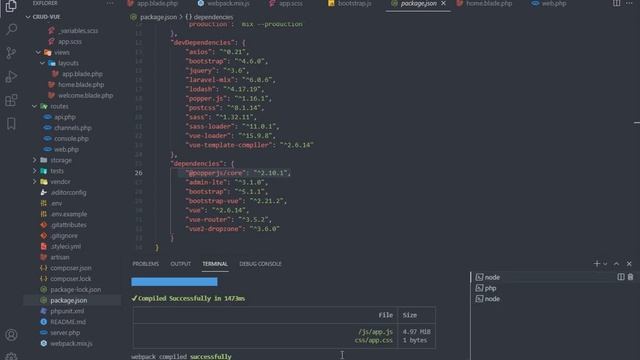Screen dimensions: 640x360
Task: Split the editor right
Action: point(616,3)
